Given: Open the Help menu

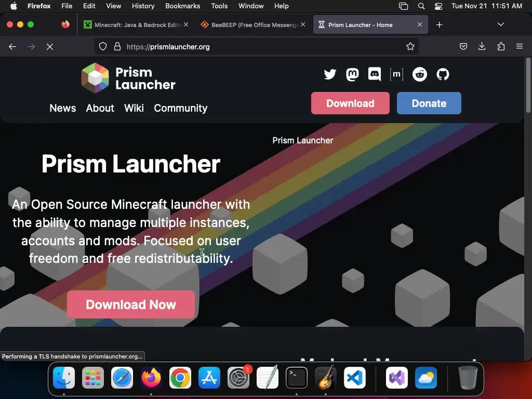Looking at the screenshot, I should (x=281, y=6).
